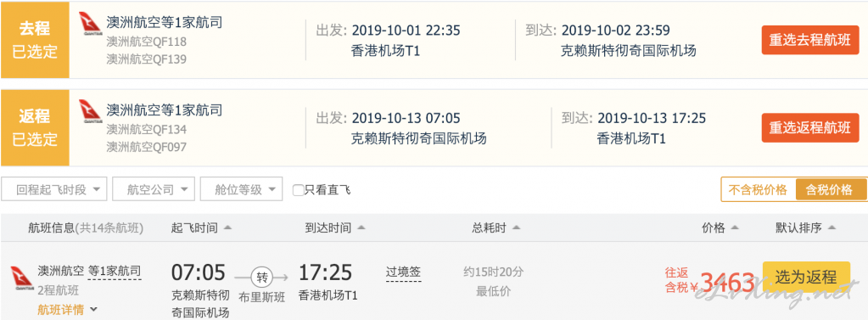868x320 pixels.
Task: Sort by arrival time arrow 到达时间
Action: pos(361,228)
